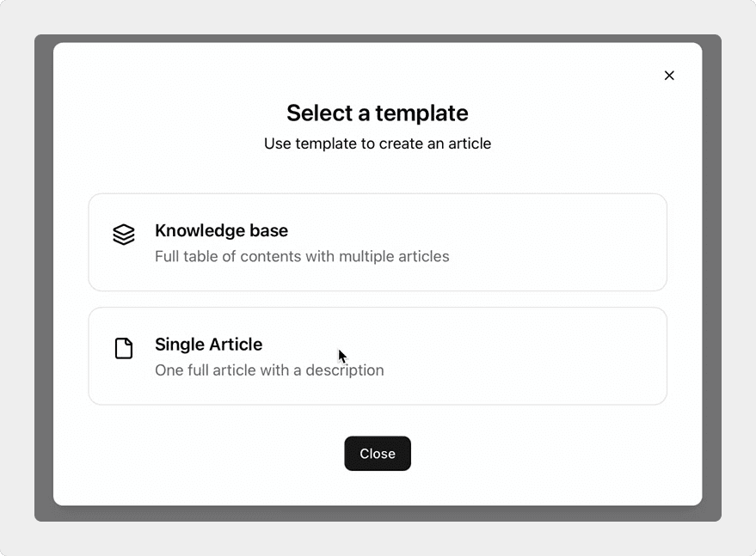Select the Single Article template title
The height and width of the screenshot is (556, 756).
208,344
